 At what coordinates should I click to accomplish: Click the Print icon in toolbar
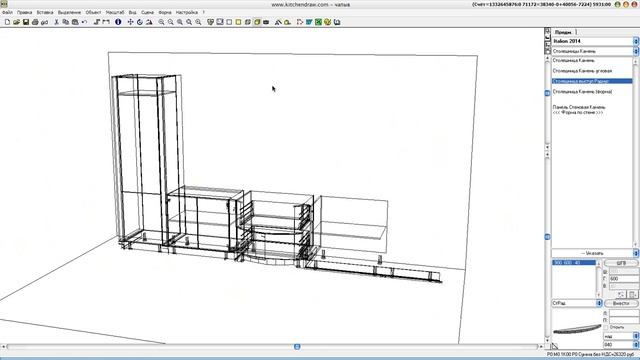(35, 22)
